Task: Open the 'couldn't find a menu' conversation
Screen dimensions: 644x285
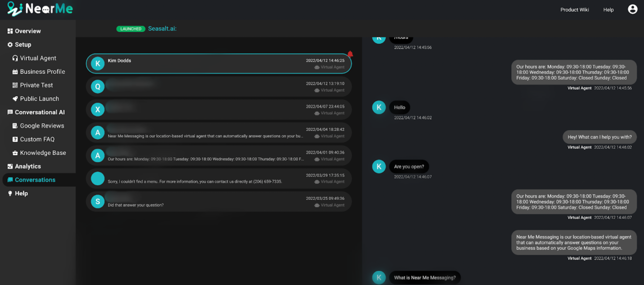Action: coord(219,178)
